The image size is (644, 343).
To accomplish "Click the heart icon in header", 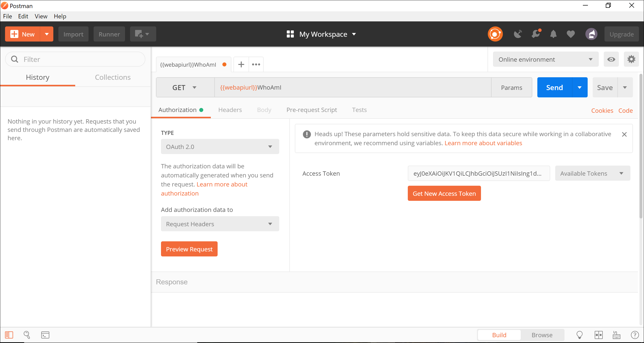I will coord(571,34).
